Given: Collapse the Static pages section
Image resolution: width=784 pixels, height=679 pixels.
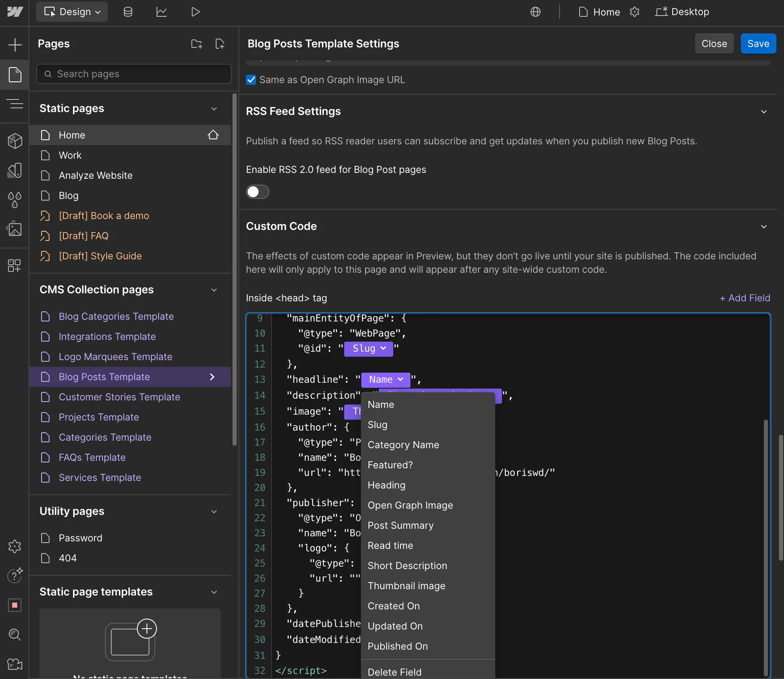Looking at the screenshot, I should (214, 109).
